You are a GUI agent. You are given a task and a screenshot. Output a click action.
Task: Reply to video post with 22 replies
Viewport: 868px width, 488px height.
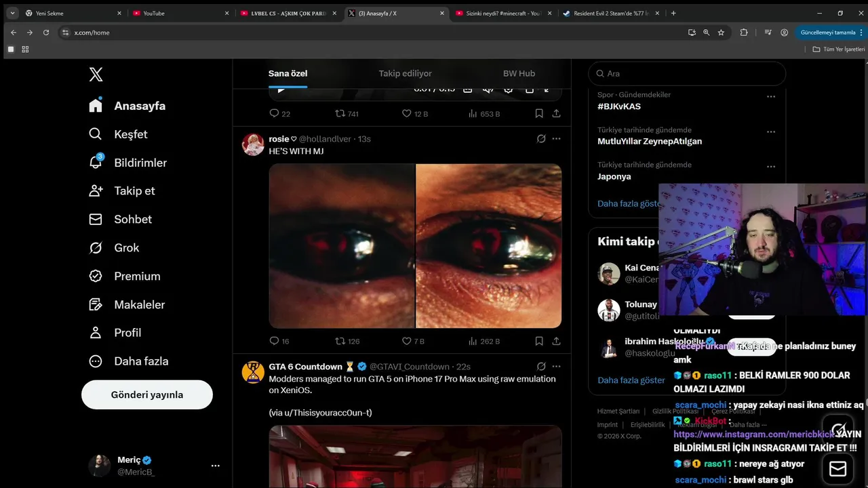[279, 113]
